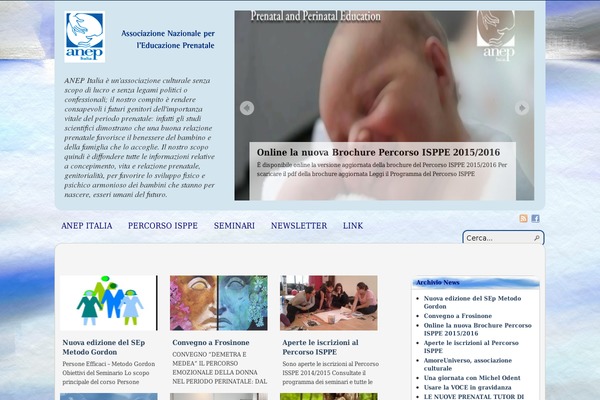Image resolution: width=600 pixels, height=400 pixels.
Task: Open the slider headline Brochure Percorso ISPPE 2015/2016
Action: pyautogui.click(x=378, y=152)
